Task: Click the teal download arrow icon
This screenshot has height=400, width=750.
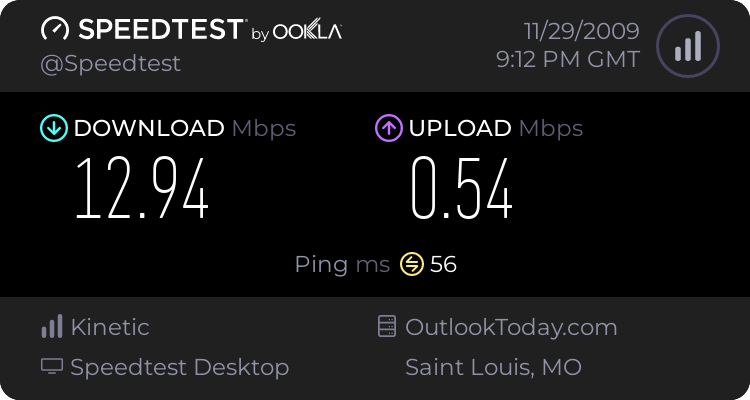Action: 54,128
